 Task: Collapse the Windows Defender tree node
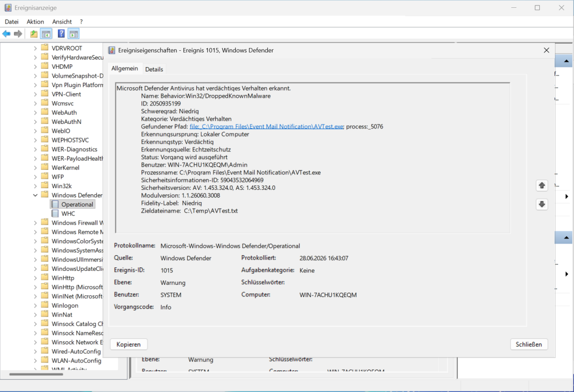pos(35,195)
